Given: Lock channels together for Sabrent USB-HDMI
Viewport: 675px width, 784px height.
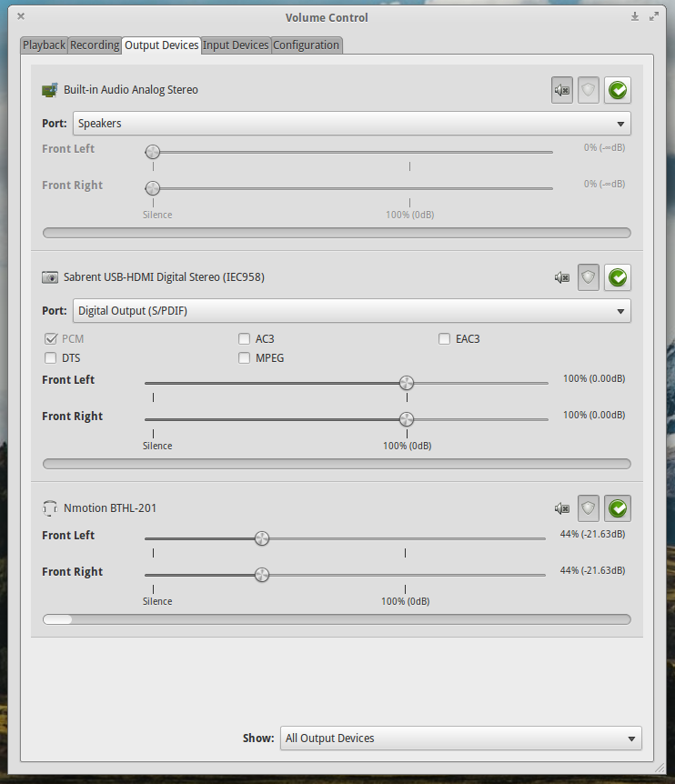Looking at the screenshot, I should click(x=588, y=277).
